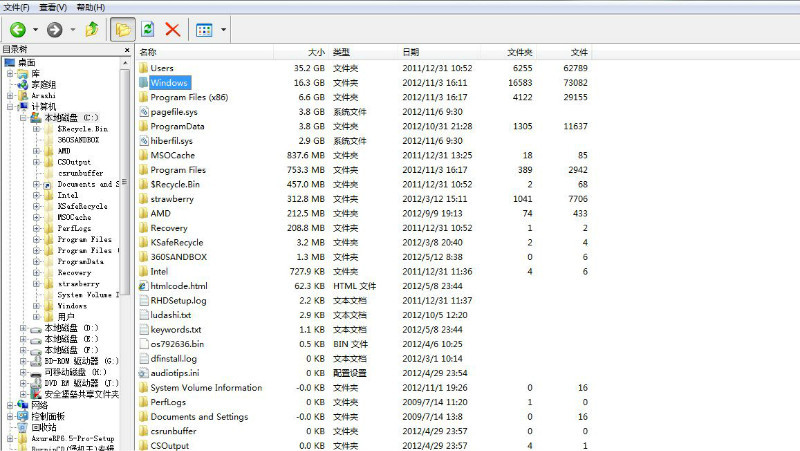The width and height of the screenshot is (800, 451).
Task: Click the os792636.bin file icon
Action: coord(143,344)
